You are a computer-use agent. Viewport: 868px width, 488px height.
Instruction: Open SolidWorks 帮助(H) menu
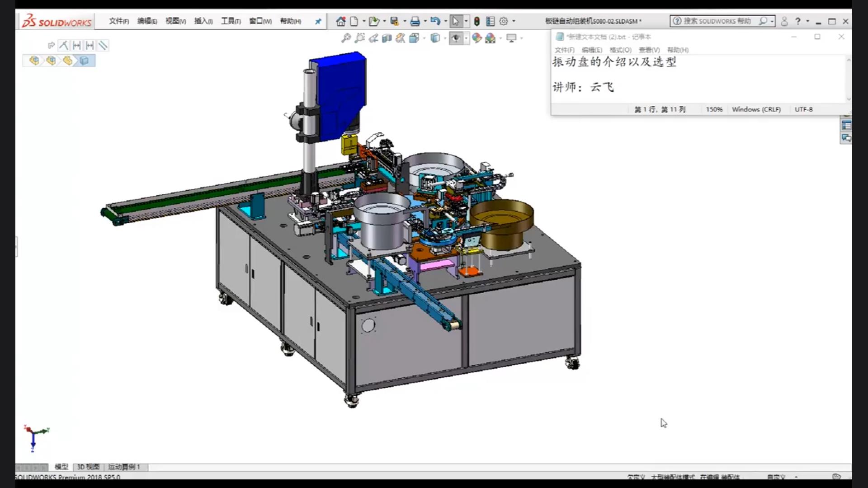point(291,21)
